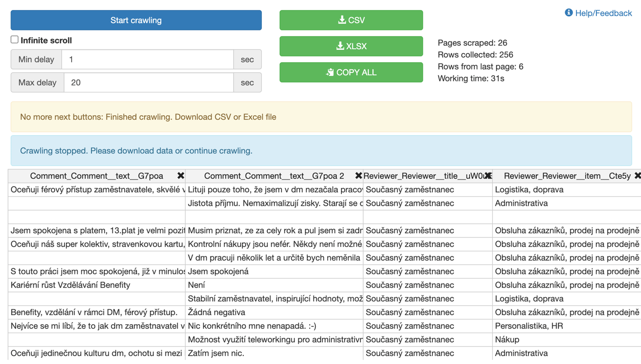Select cell 'Kariérní růst Vzdělávání Benefity'
Image resolution: width=641 pixels, height=364 pixels.
[97, 285]
